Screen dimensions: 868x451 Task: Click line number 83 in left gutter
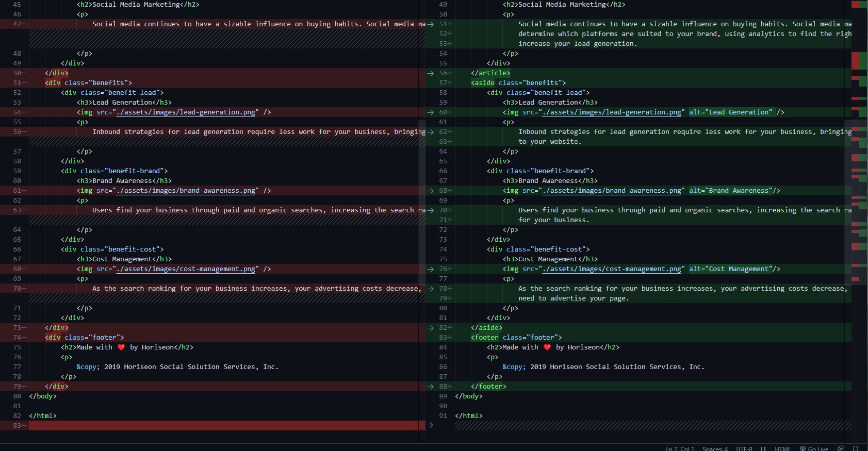(x=17, y=426)
